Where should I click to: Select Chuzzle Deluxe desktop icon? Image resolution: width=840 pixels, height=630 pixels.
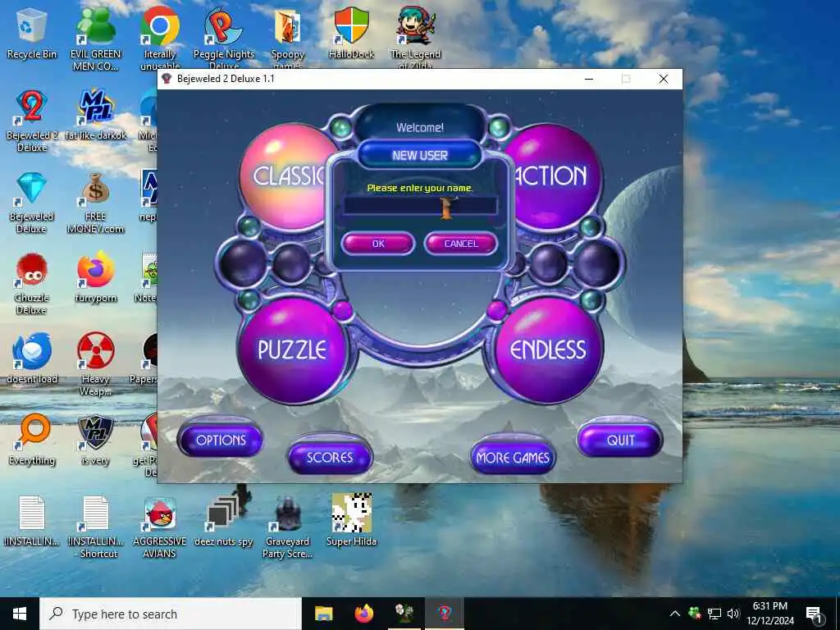[x=32, y=283]
